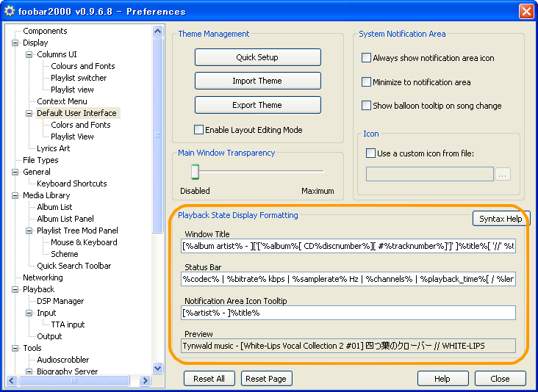
Task: Click the horizontal scrollbar right arrow
Action: pos(145,380)
